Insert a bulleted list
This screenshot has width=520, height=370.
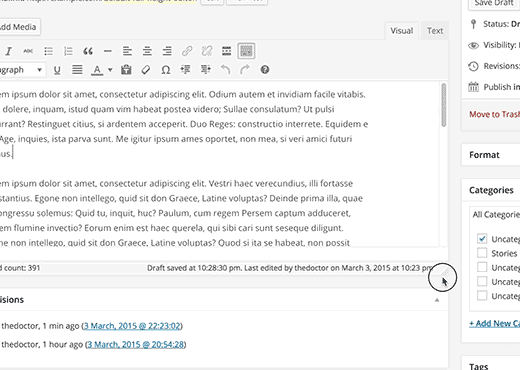click(x=48, y=51)
